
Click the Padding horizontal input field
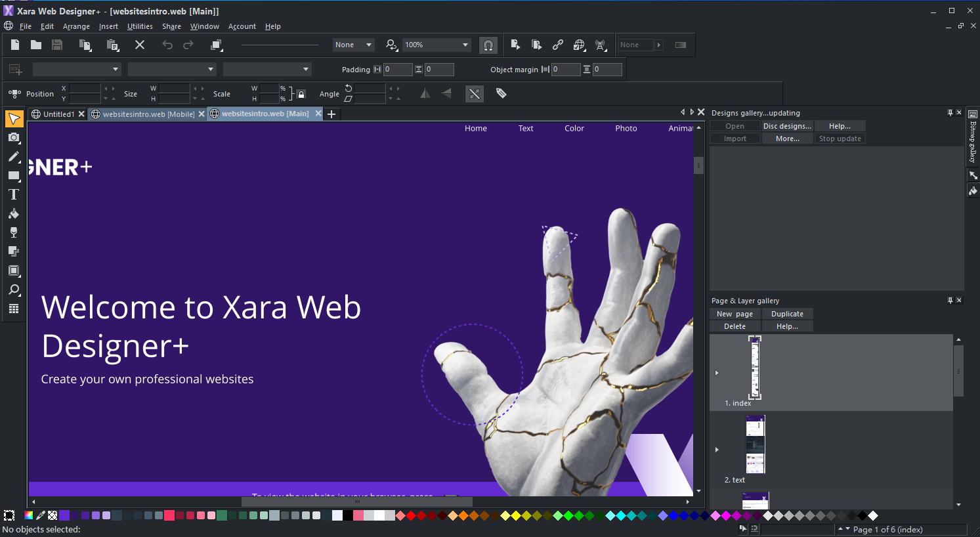(398, 69)
